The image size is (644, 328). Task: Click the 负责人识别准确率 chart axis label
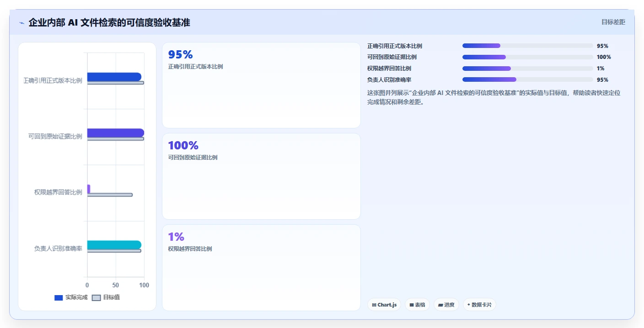pyautogui.click(x=58, y=249)
